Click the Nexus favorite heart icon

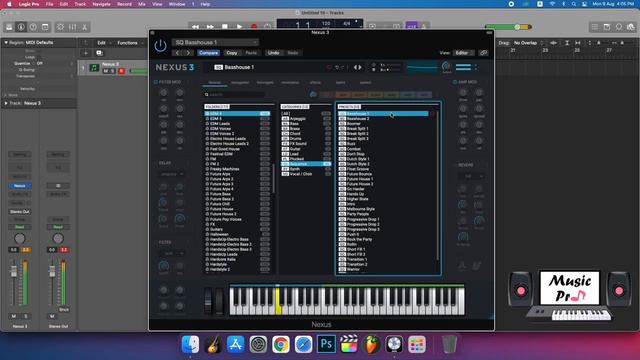(x=329, y=67)
